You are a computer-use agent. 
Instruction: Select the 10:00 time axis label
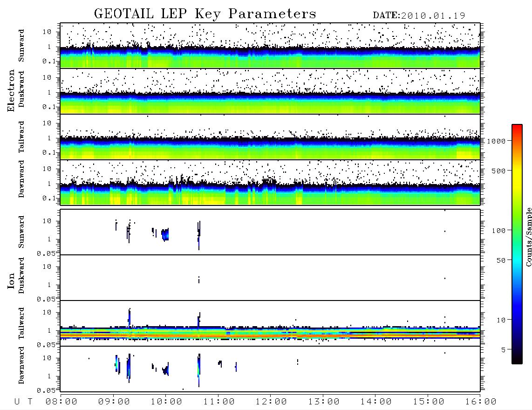pos(166,402)
